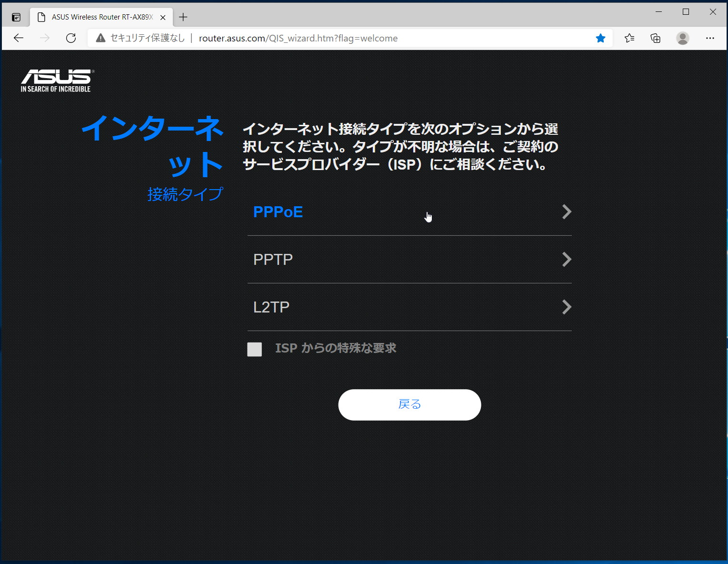Open the browser profile avatar
This screenshot has height=564, width=728.
[x=683, y=38]
